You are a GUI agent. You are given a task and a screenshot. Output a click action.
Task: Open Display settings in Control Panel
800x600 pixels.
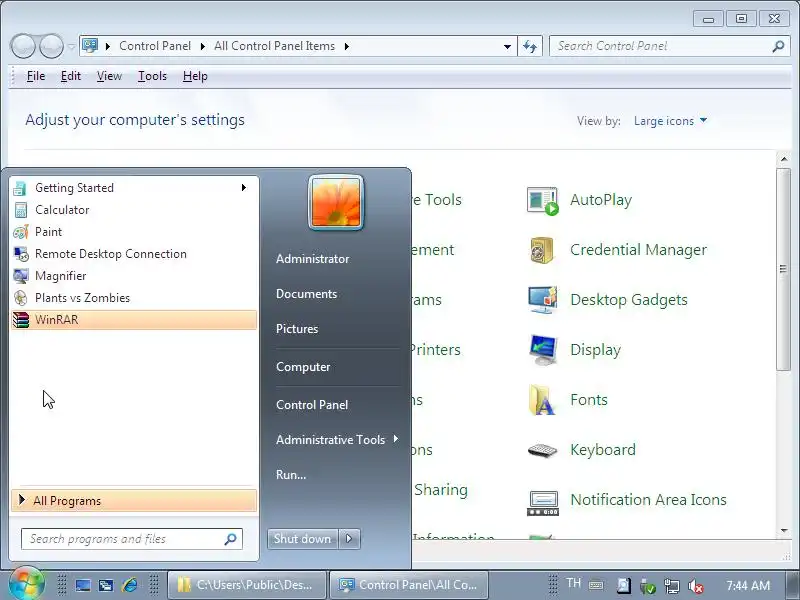tap(574, 350)
